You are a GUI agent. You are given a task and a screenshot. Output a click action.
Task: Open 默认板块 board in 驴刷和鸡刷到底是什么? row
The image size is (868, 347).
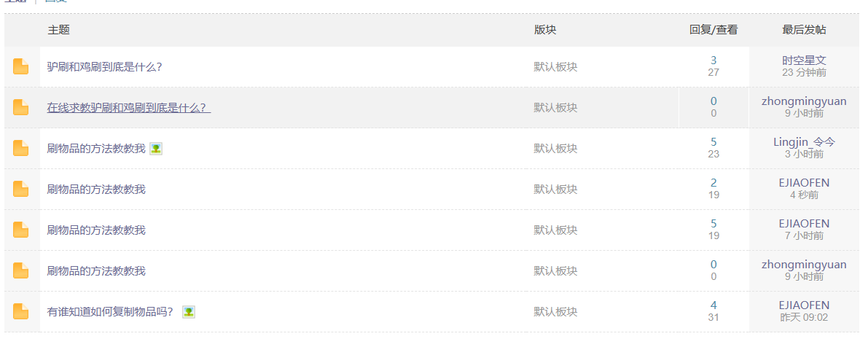tap(555, 67)
